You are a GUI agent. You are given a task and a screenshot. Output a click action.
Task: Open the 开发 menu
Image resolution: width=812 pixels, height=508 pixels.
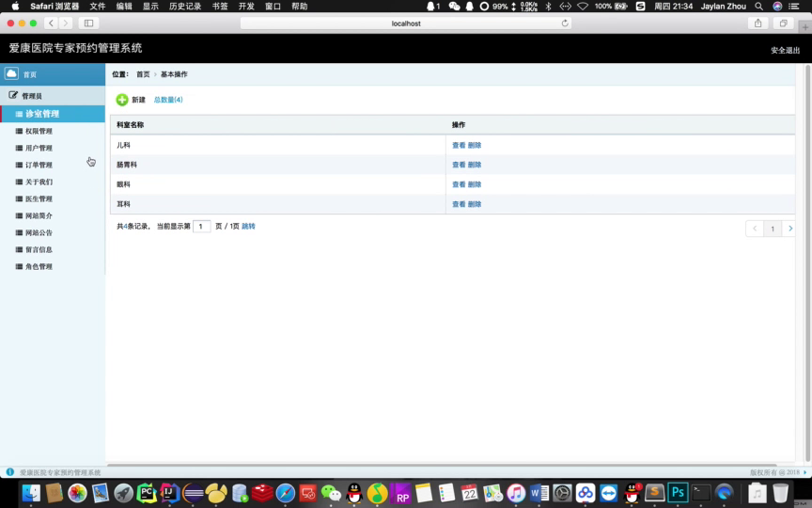pyautogui.click(x=246, y=7)
